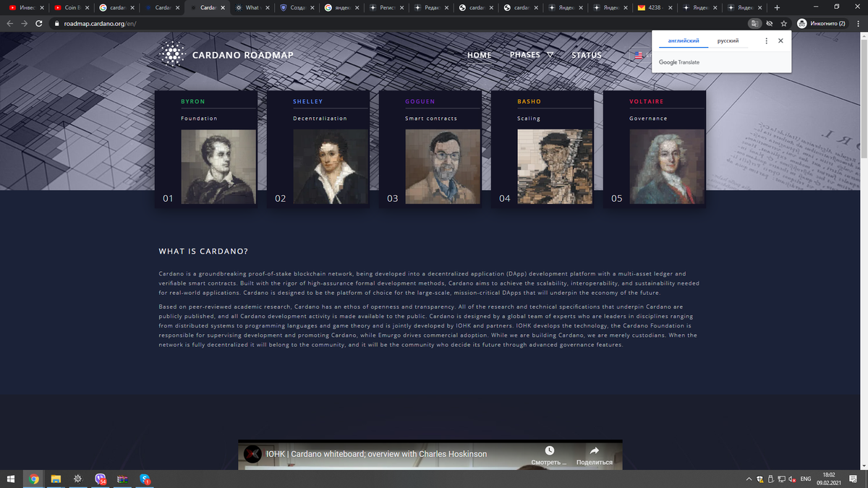Switch to the Coin B YouTube tab
The image size is (868, 488).
[72, 7]
